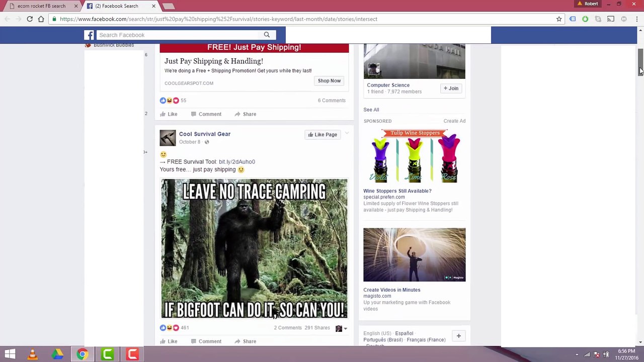Screen dimensions: 644x362
Task: Click the Computer Science group cover photo
Action: (415, 61)
